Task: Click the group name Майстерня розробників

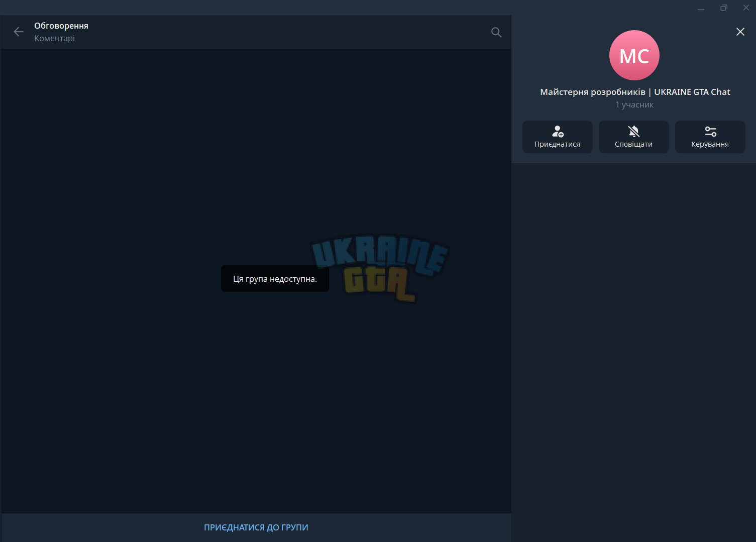Action: click(x=635, y=92)
